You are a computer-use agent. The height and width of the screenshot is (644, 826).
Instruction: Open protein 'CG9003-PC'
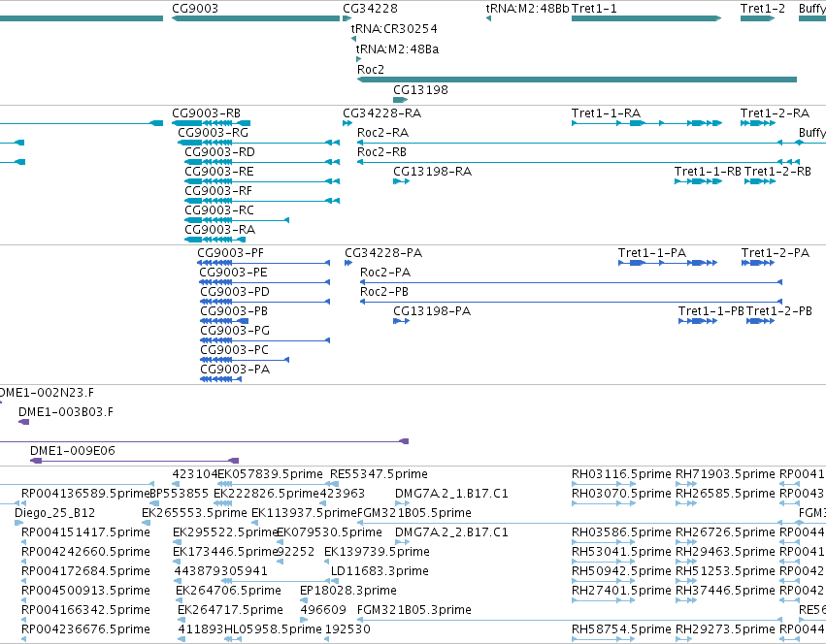tap(235, 350)
